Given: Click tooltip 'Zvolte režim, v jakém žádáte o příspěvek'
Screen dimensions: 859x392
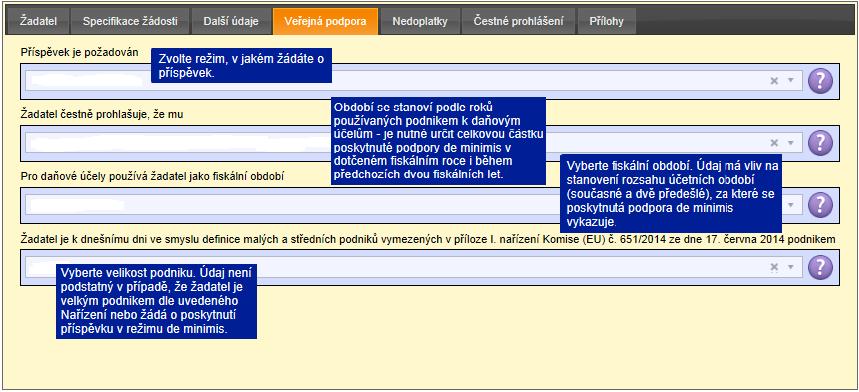Looking at the screenshot, I should [242, 66].
